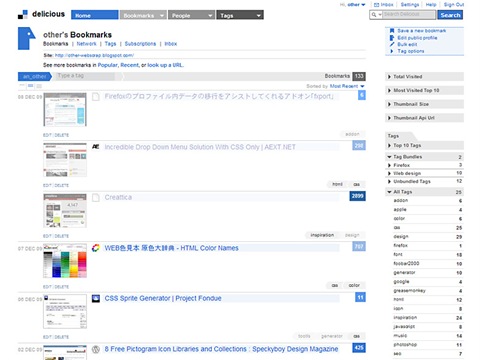Select the middle list view mode icon
Image resolution: width=480 pixels, height=360 pixels.
click(31, 86)
